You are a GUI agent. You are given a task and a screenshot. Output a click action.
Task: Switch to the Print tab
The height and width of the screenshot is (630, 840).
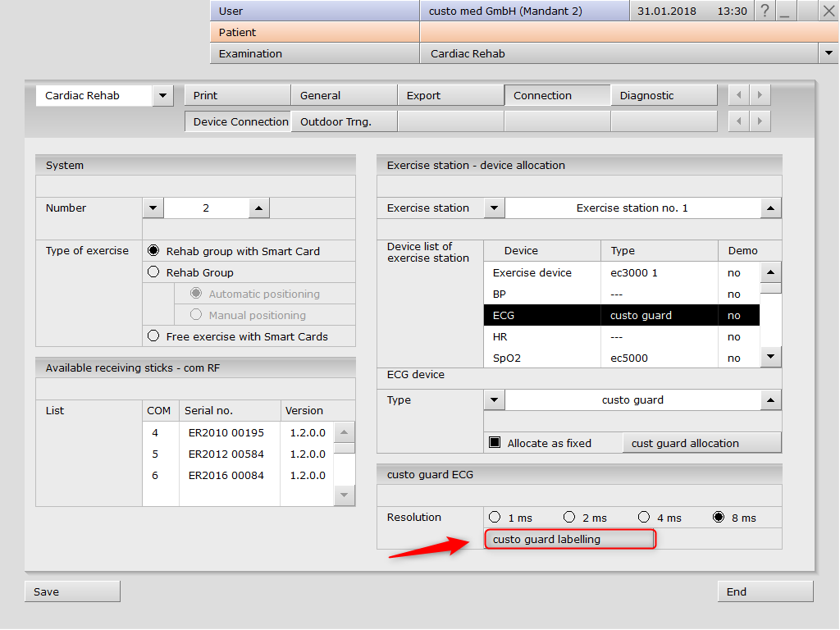[x=237, y=95]
